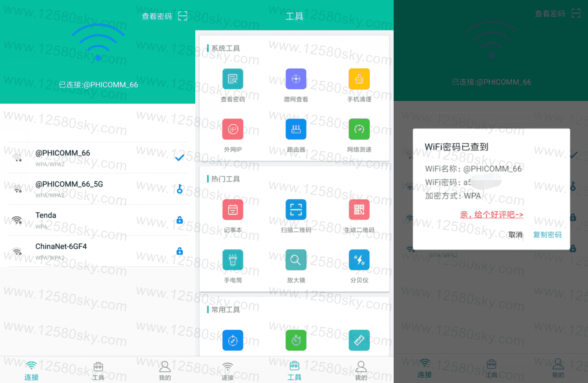Tap the scan icon beside 查看密码 in left screen
This screenshot has width=588, height=383.
coord(182,16)
